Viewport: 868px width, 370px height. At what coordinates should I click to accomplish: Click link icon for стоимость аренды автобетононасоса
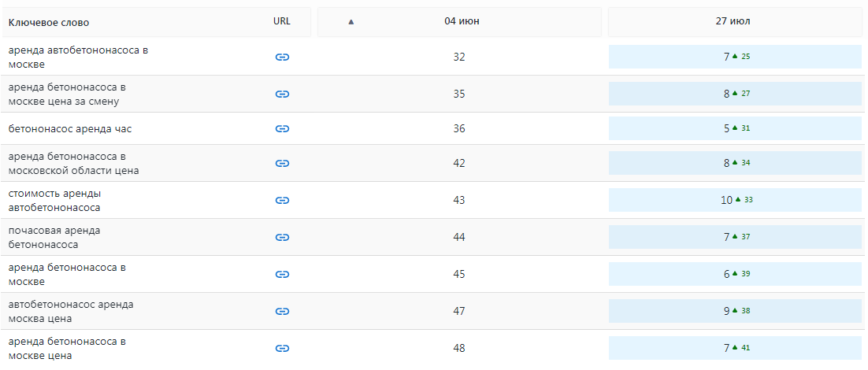(x=282, y=200)
